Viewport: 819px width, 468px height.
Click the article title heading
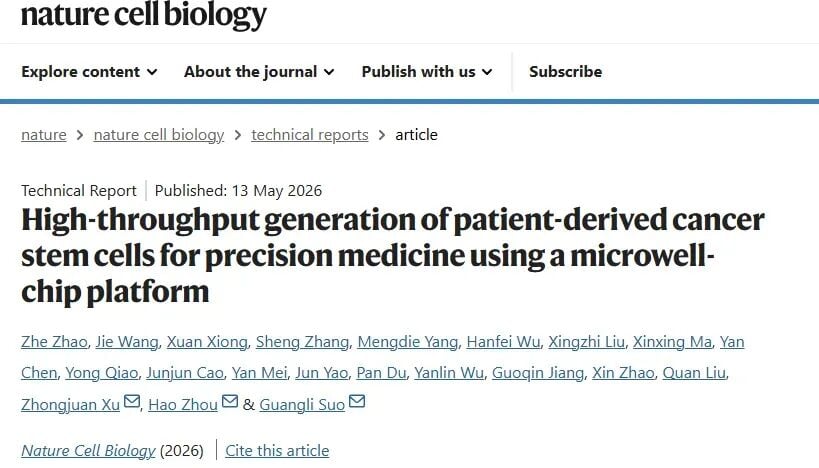pyautogui.click(x=393, y=255)
